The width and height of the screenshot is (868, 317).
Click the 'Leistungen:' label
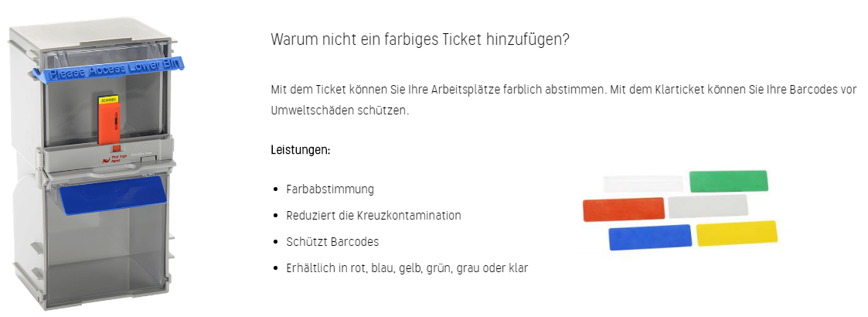[301, 149]
